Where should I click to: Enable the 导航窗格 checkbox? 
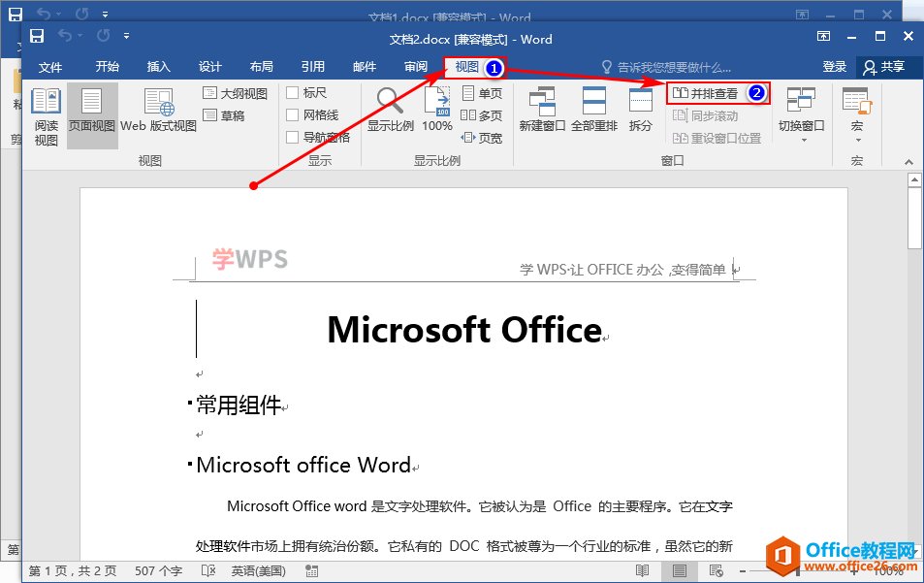coord(318,138)
